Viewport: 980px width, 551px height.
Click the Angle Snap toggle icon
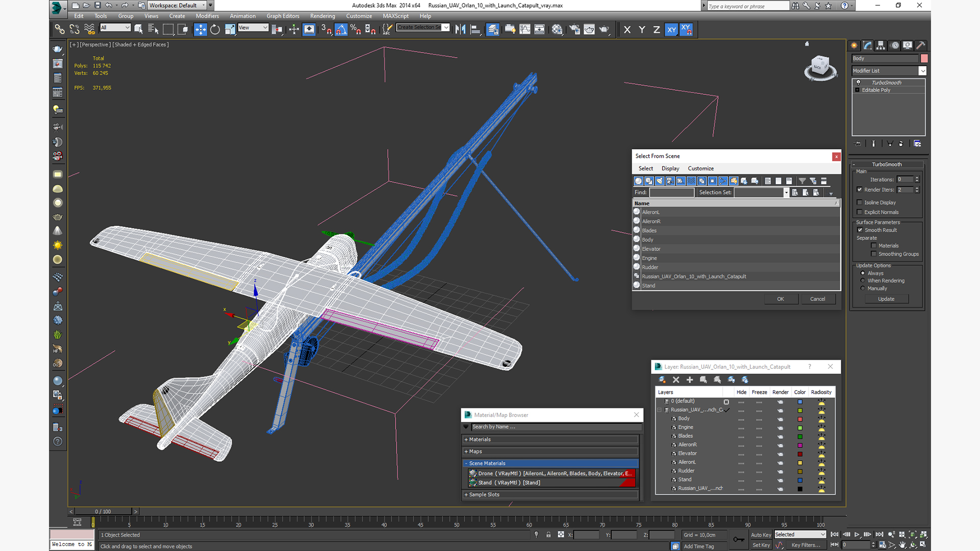point(341,30)
